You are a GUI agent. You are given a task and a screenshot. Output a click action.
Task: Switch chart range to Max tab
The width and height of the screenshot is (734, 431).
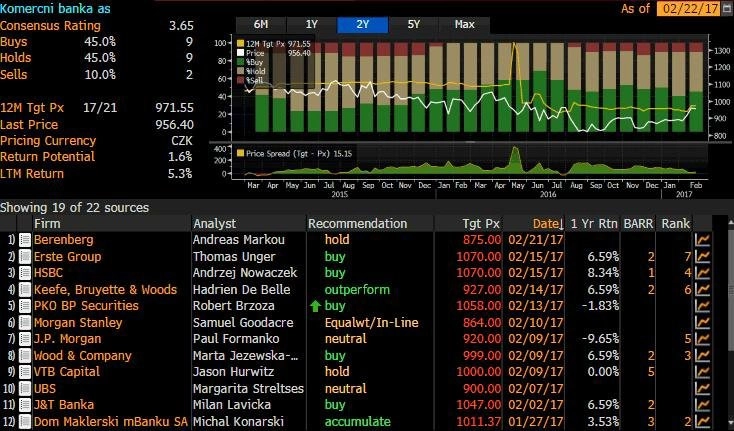point(464,25)
